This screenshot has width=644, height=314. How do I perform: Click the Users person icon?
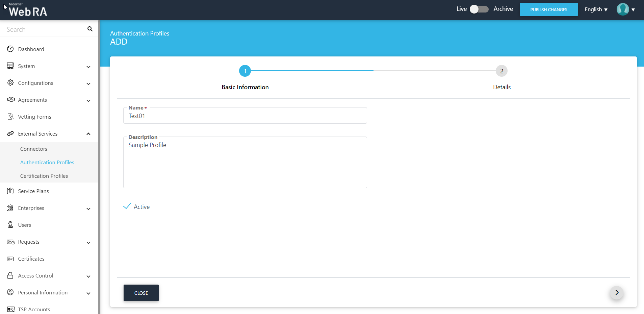tap(10, 225)
